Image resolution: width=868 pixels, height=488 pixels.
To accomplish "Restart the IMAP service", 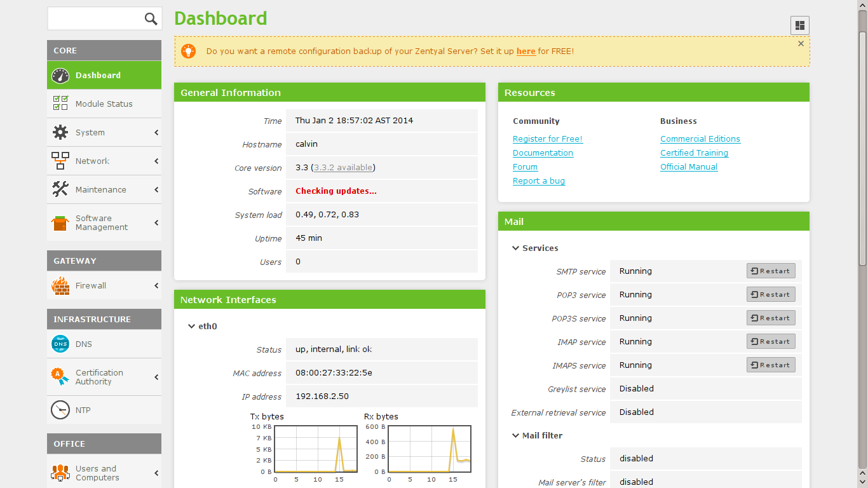I will pyautogui.click(x=771, y=342).
